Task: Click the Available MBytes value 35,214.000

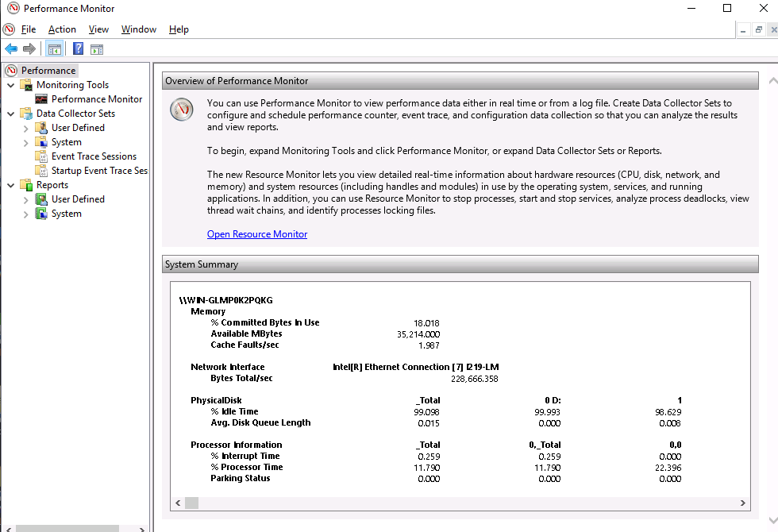Action: click(418, 334)
